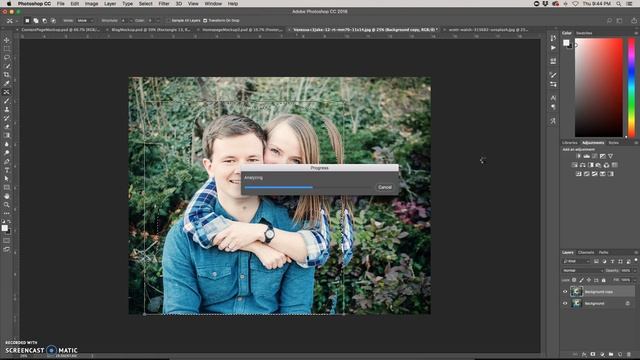Select the Type tool
Screen dimensions: 640x360
(x=7, y=170)
